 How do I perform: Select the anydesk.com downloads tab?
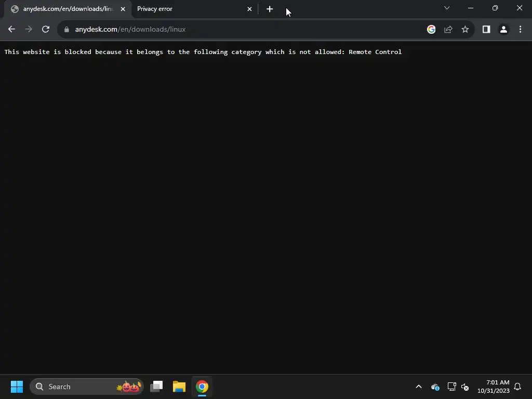coord(68,9)
